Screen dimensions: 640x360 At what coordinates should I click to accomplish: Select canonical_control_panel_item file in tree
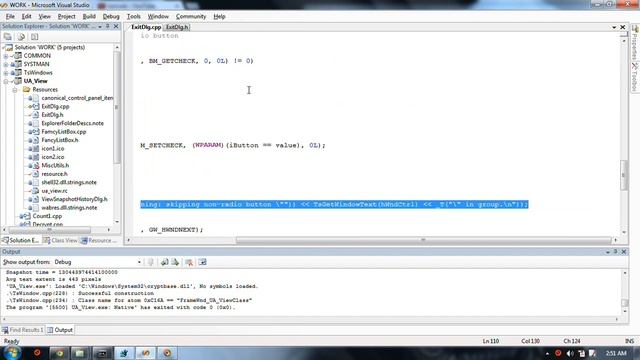(x=77, y=98)
